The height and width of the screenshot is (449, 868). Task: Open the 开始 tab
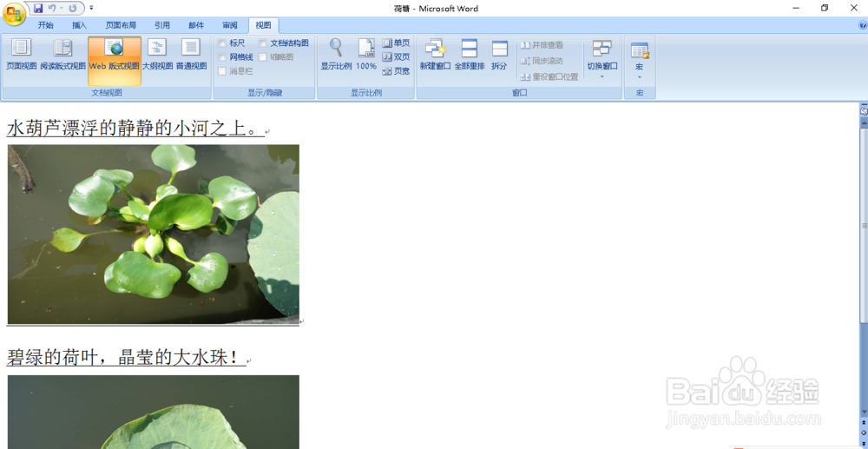(x=45, y=25)
